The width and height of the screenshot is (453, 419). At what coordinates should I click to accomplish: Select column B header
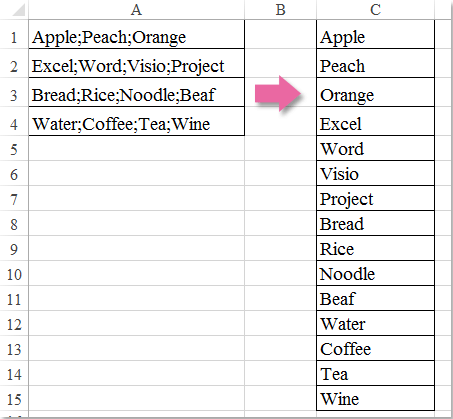point(280,9)
